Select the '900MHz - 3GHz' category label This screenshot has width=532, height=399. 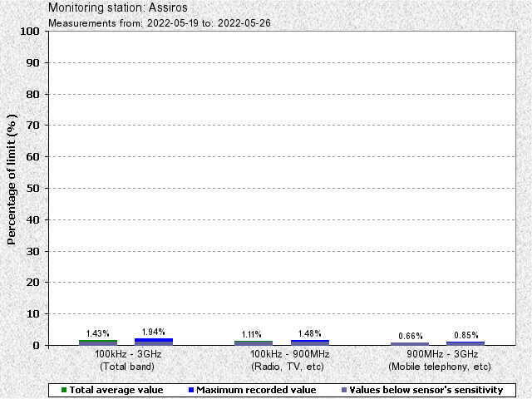click(439, 354)
